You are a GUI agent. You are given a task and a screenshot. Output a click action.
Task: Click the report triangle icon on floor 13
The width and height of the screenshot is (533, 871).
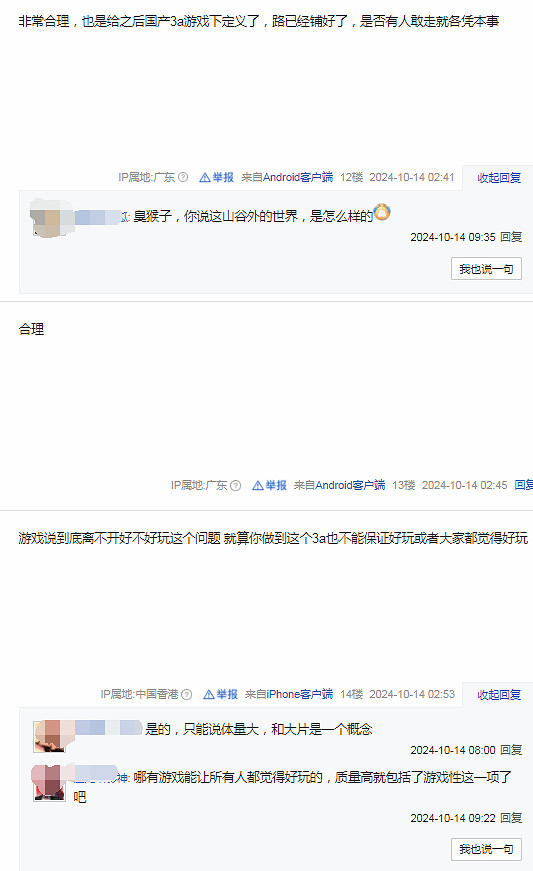pyautogui.click(x=258, y=485)
